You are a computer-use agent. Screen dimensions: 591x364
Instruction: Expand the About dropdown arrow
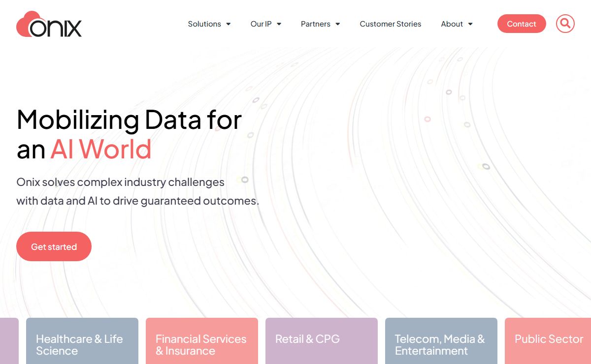tap(470, 24)
